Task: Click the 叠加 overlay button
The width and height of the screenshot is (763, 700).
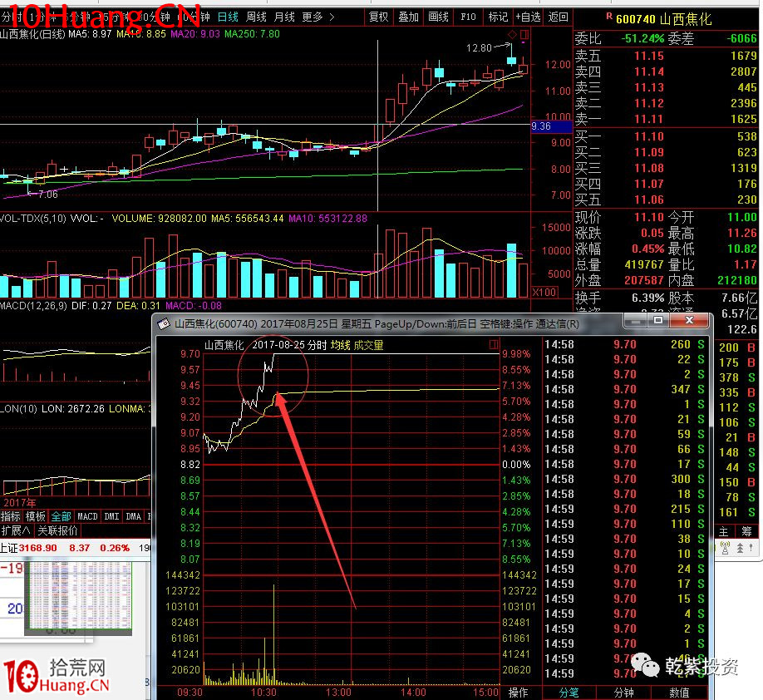Action: pos(408,17)
